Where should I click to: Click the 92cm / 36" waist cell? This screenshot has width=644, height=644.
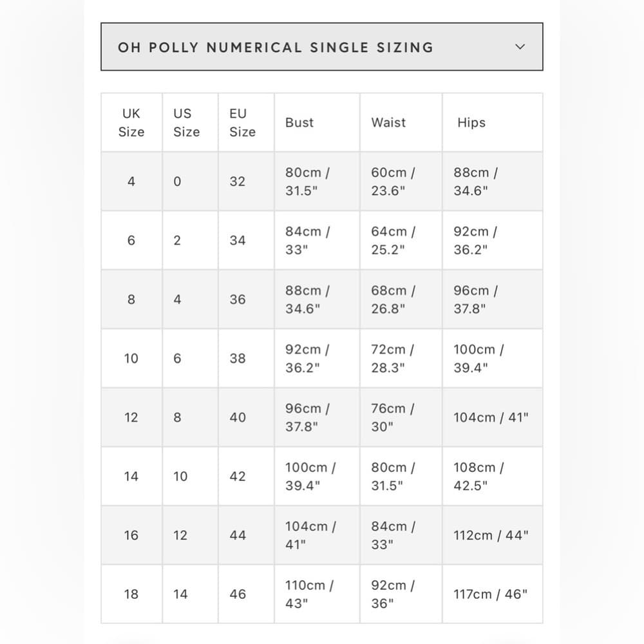coord(401,594)
